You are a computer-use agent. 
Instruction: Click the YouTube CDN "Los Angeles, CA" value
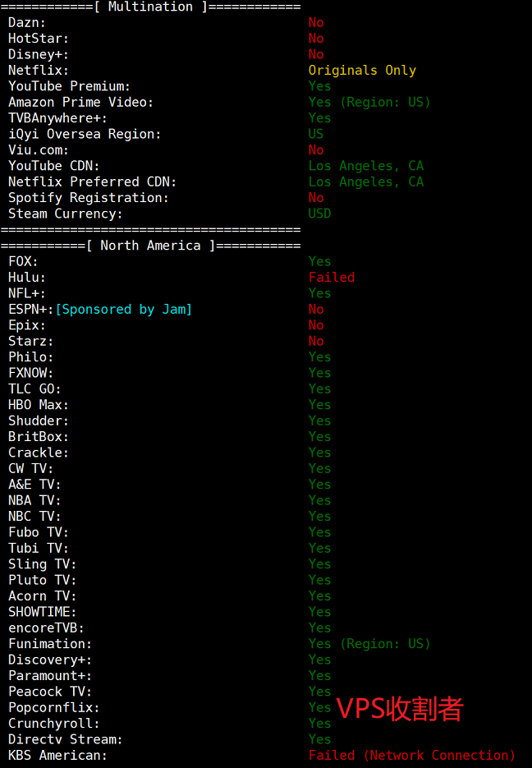coord(366,166)
